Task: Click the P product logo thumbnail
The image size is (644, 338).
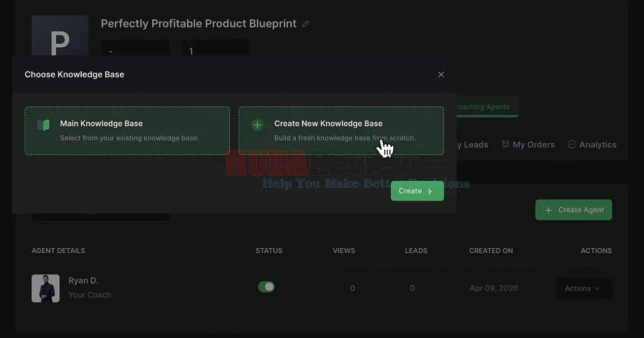Action: [60, 36]
